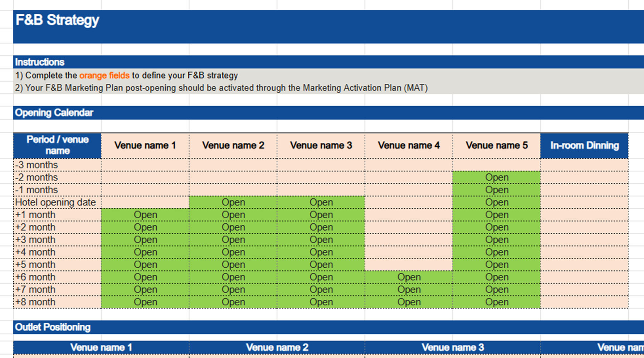
Task: Select Venue name 4 calendar column header
Action: click(x=409, y=145)
